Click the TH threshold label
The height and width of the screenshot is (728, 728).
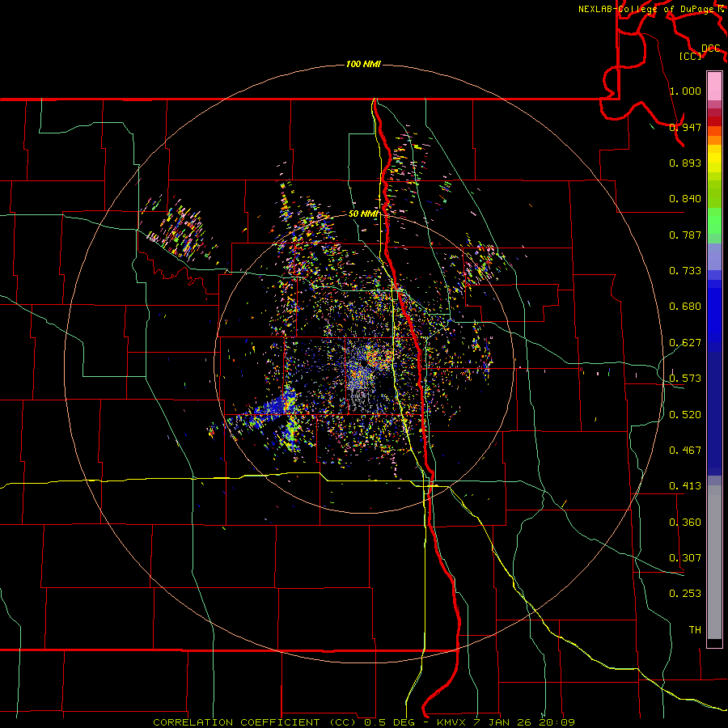[x=695, y=630]
